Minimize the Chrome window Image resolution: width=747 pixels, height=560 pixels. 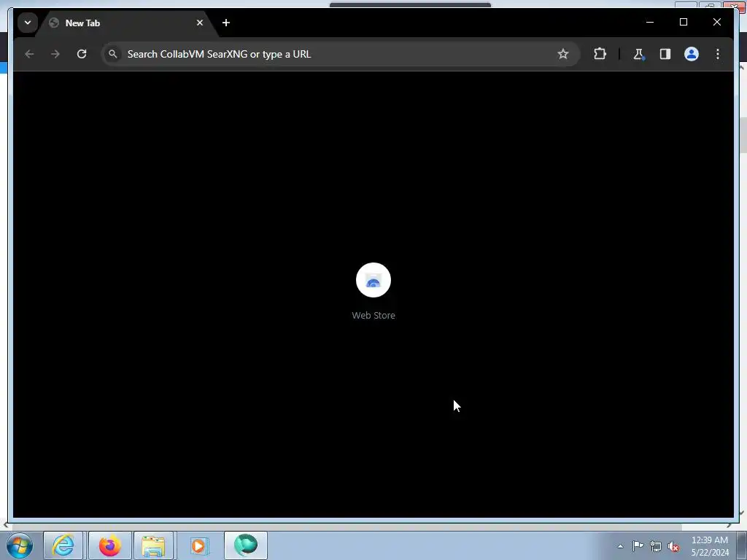click(x=650, y=22)
